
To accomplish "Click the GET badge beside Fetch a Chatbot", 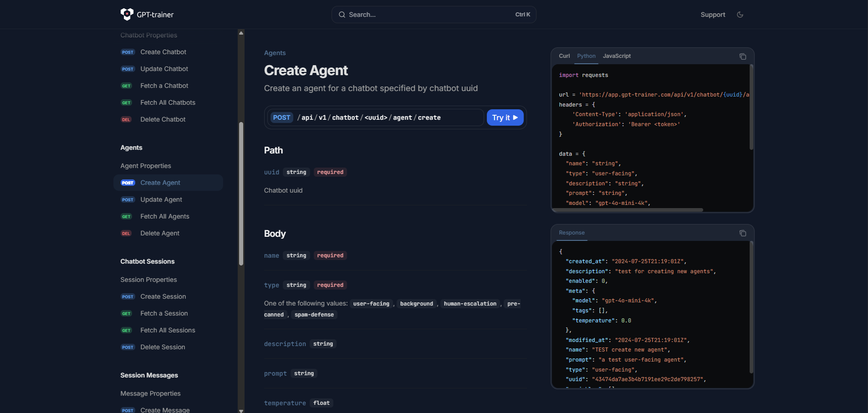I will (x=126, y=86).
